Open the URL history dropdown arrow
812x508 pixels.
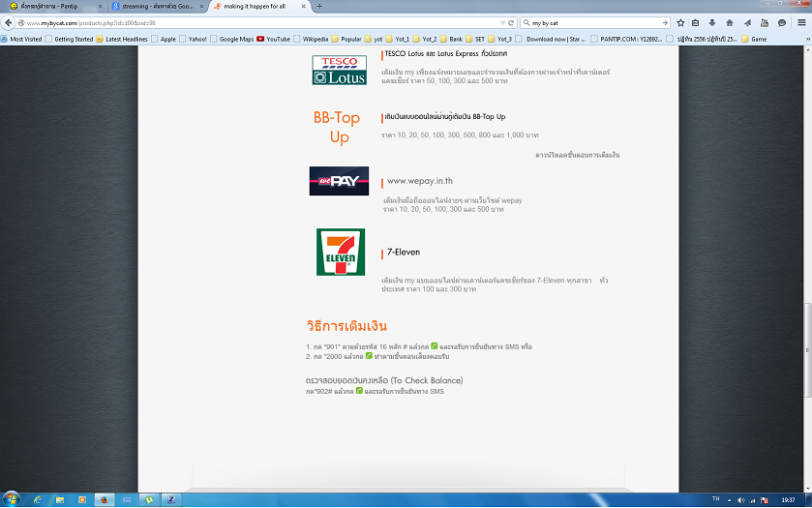point(502,23)
